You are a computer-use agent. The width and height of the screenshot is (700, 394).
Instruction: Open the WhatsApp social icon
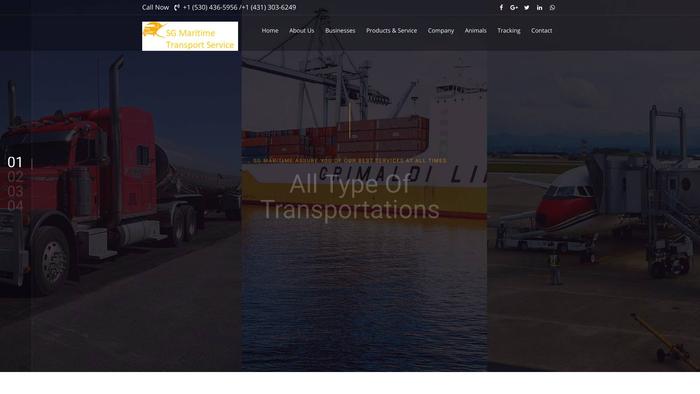tap(552, 8)
